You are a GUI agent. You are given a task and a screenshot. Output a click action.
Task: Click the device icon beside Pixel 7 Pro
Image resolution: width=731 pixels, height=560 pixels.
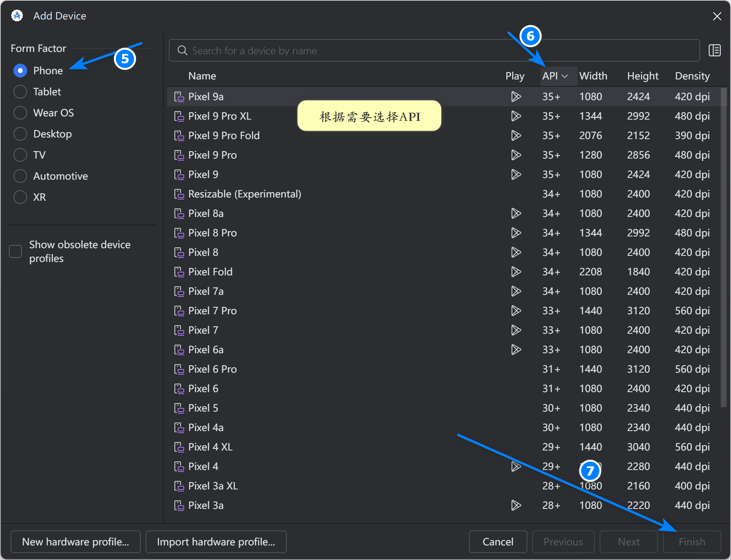179,311
